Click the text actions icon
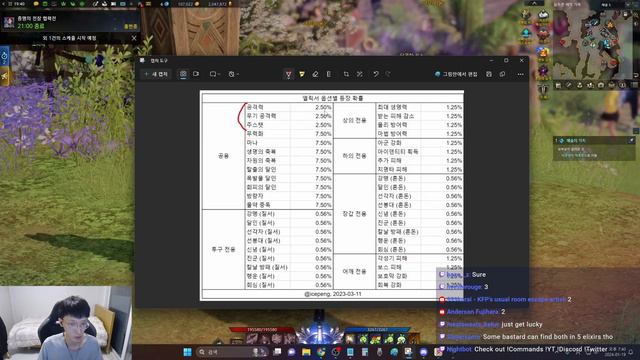640x360 pixels. click(x=360, y=74)
